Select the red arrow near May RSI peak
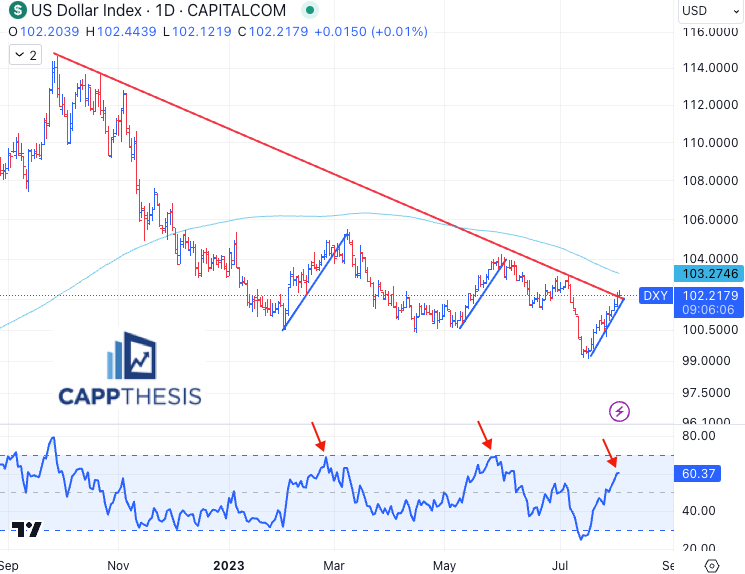 coord(485,434)
